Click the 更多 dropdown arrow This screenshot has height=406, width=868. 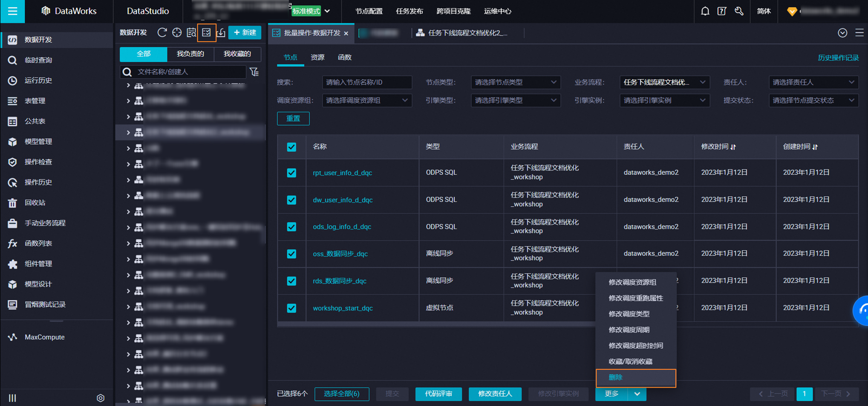[637, 394]
